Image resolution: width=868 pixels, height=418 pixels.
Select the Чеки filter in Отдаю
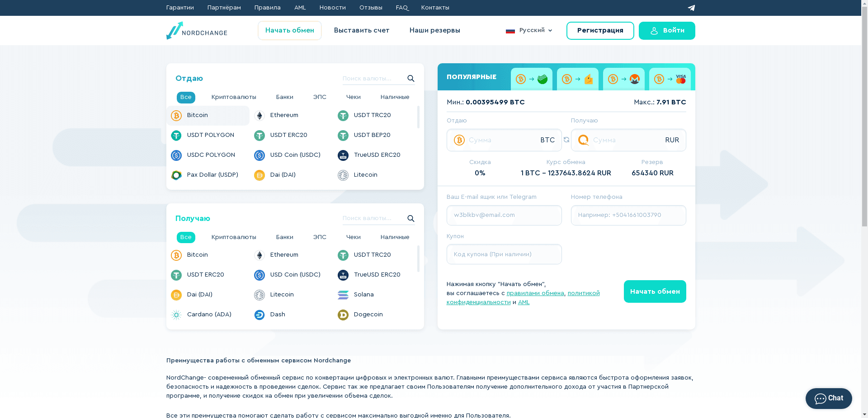click(353, 97)
